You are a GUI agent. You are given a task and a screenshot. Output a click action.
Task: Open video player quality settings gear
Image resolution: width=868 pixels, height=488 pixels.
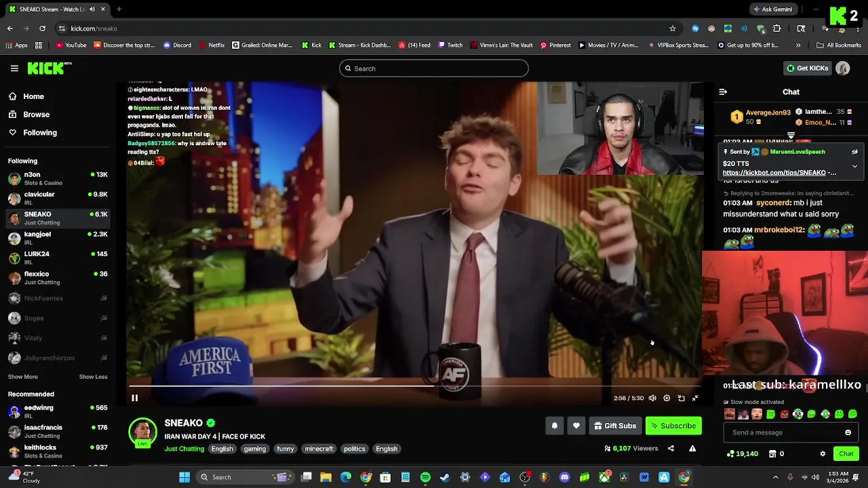[667, 399]
